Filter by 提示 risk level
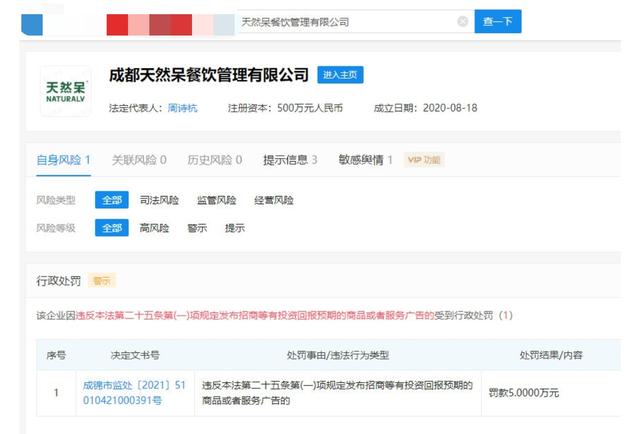640x434 pixels. [x=235, y=228]
